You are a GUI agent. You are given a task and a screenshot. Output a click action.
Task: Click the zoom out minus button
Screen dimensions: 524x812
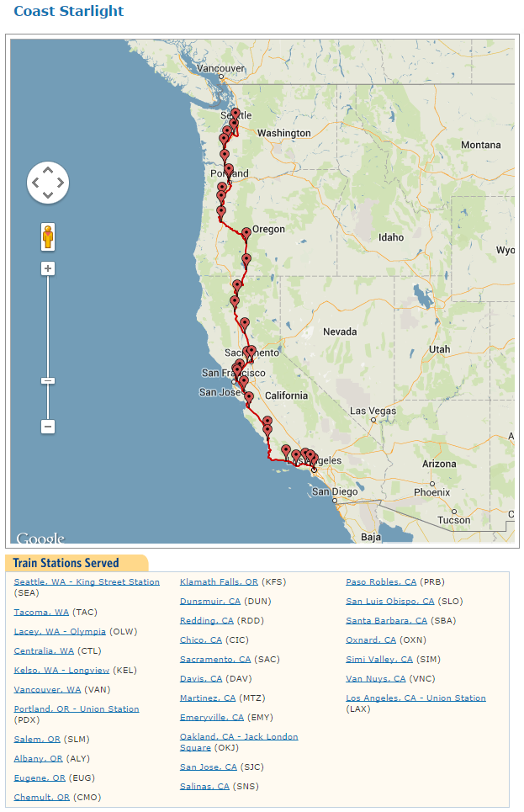(x=48, y=427)
